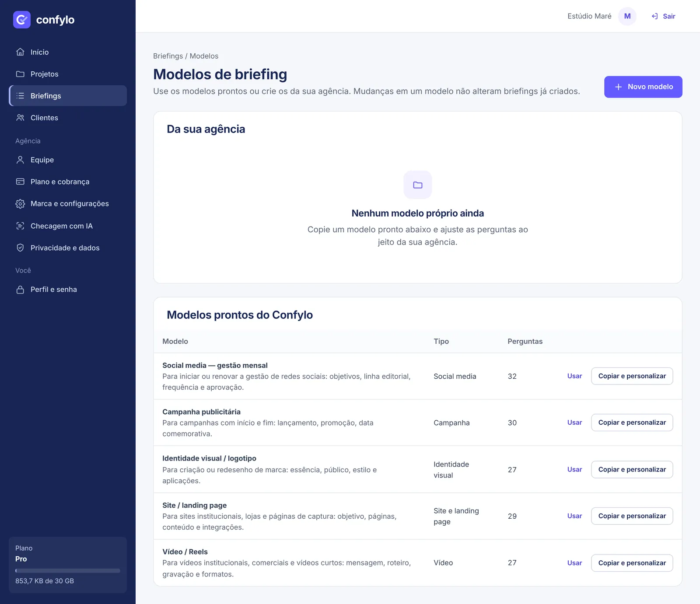Copiar e personalizar Site / landing page
This screenshot has height=604, width=700.
[632, 516]
